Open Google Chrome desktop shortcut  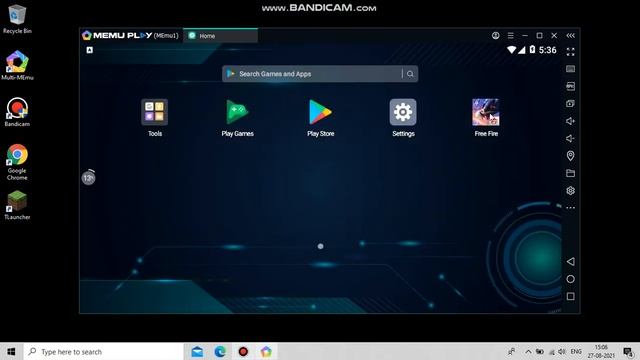[x=17, y=162]
